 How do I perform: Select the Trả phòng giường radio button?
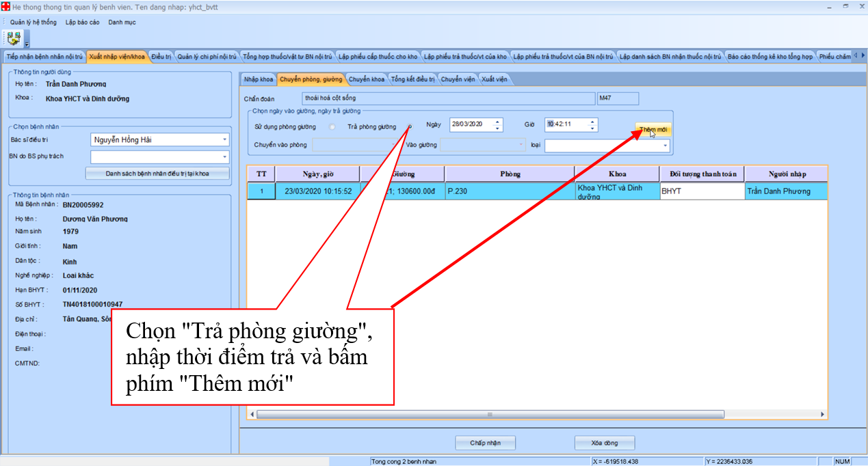tap(409, 127)
